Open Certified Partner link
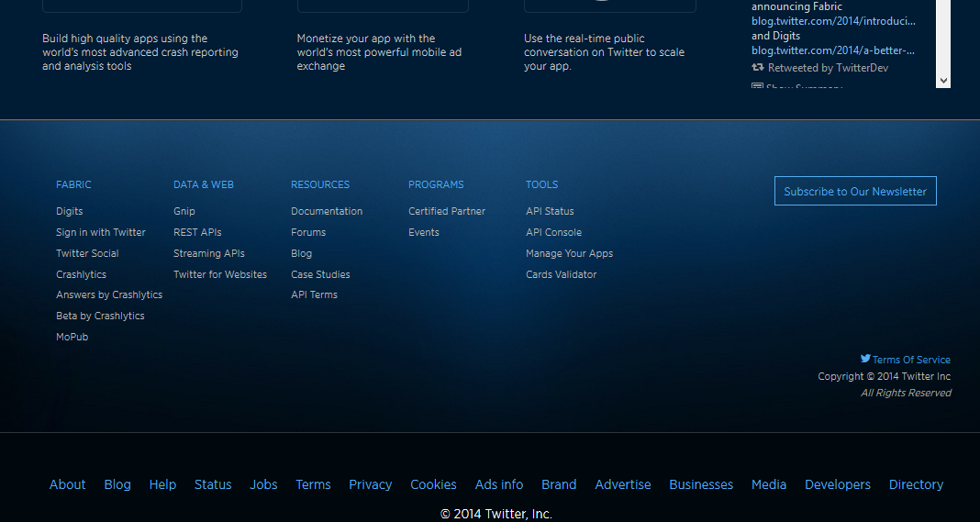Viewport: 980px width, 522px height. coord(447,211)
